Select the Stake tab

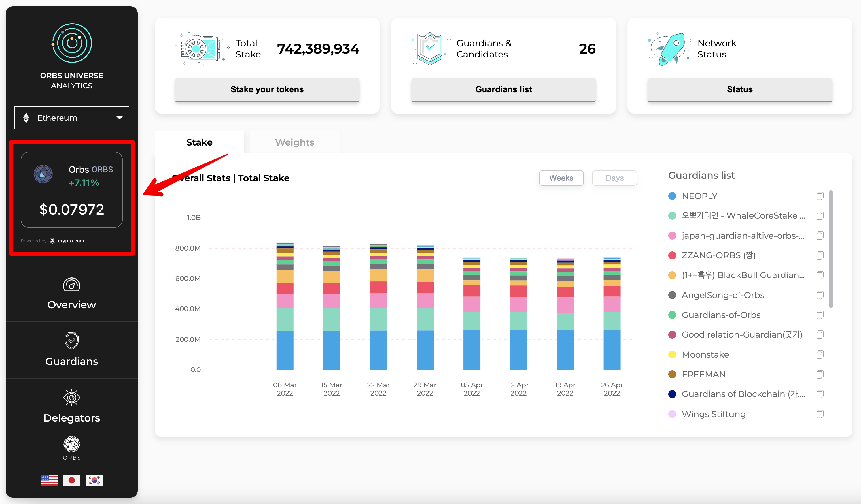coord(199,142)
